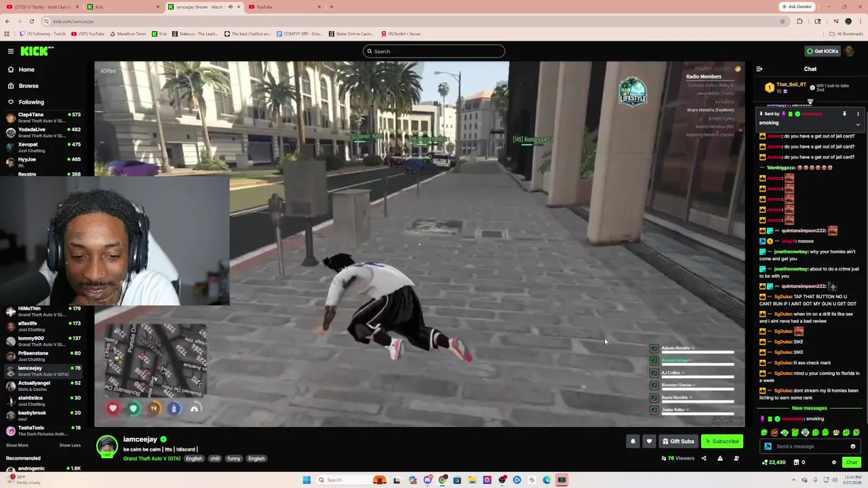868x488 pixels.
Task: Click the person icon beside report
Action: click(736, 459)
